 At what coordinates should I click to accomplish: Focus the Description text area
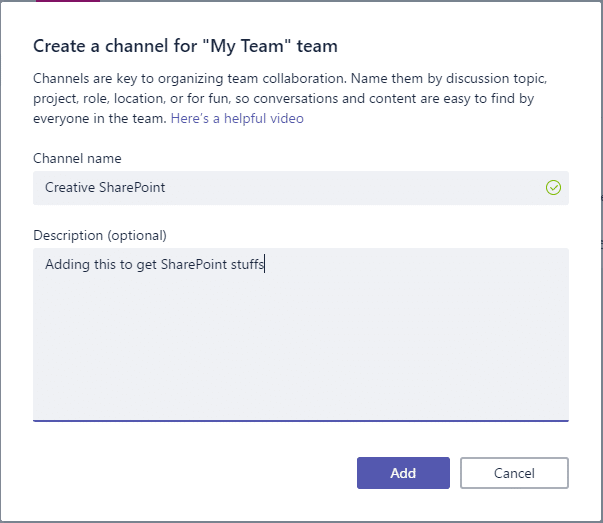pyautogui.click(x=301, y=335)
